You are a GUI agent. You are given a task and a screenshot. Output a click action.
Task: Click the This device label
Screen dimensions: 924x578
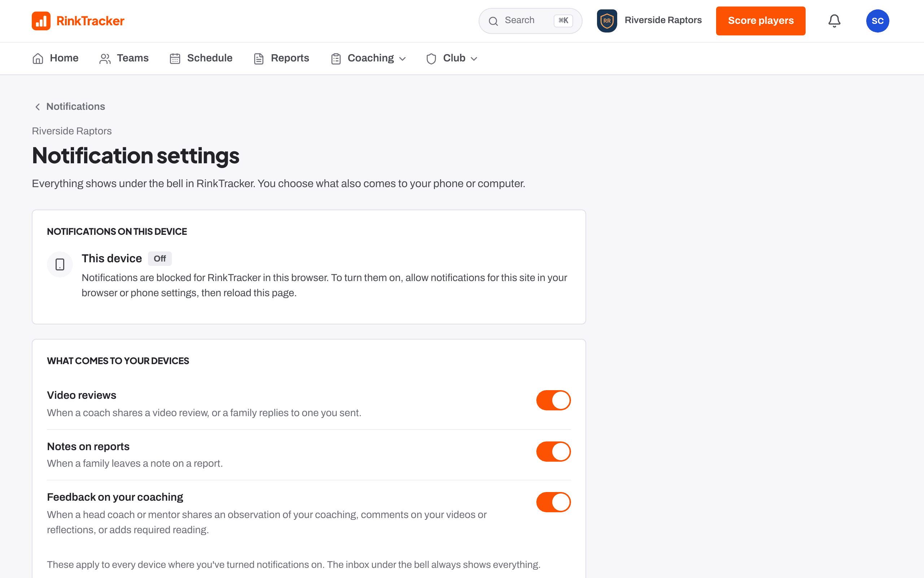point(112,258)
